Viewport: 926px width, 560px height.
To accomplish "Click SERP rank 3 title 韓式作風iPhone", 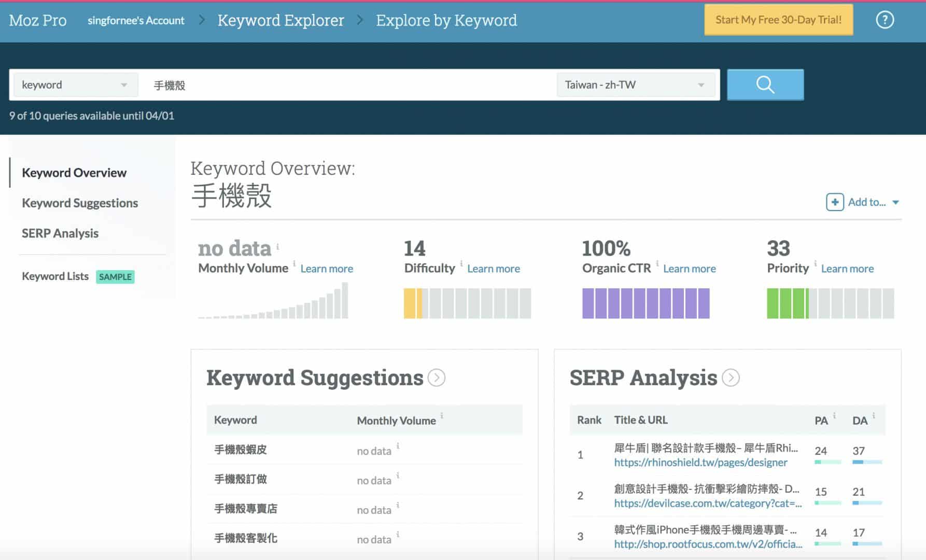I will (706, 530).
